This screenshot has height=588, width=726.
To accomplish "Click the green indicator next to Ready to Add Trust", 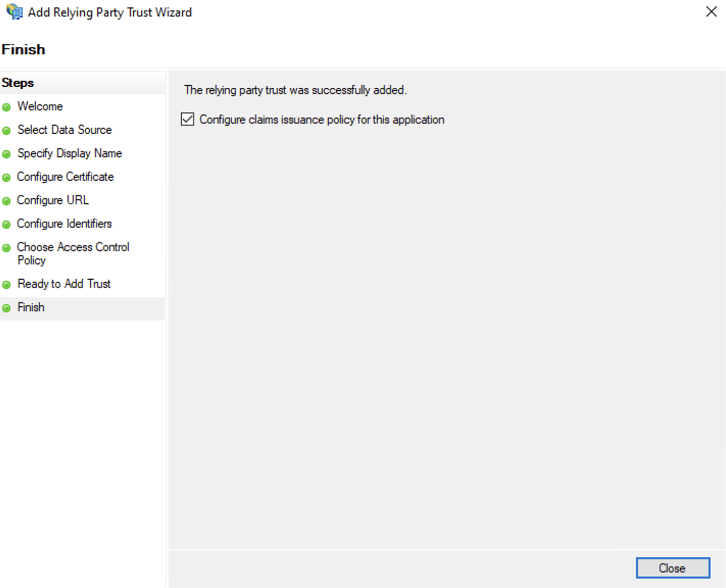I will pos(7,285).
